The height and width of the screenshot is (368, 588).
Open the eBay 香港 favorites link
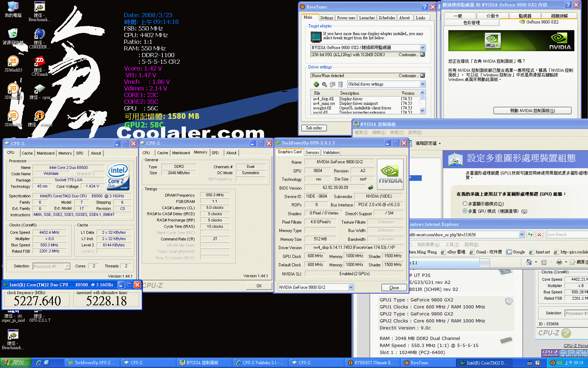tap(453, 252)
